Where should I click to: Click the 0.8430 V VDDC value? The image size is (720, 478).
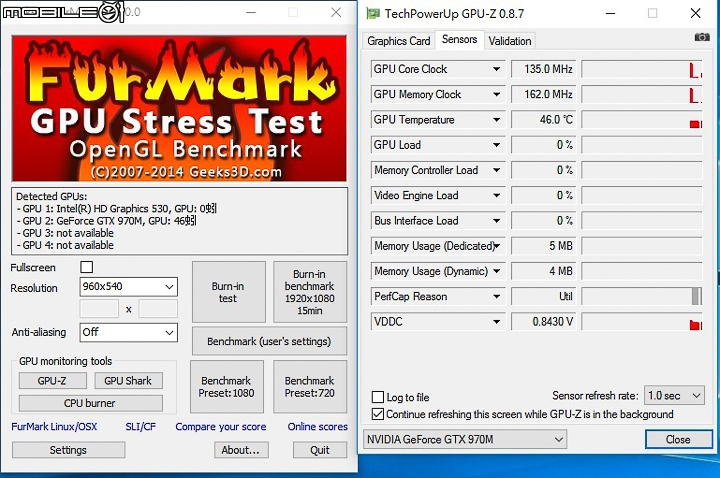coord(542,322)
